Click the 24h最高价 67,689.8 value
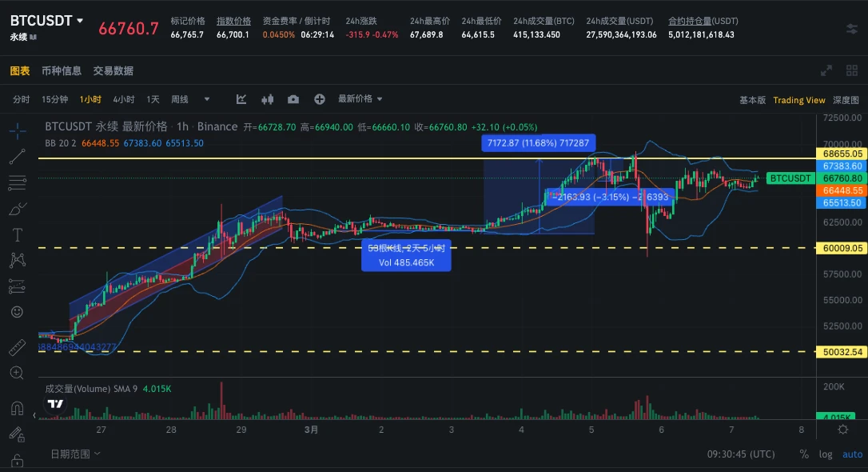868x472 pixels. (426, 34)
